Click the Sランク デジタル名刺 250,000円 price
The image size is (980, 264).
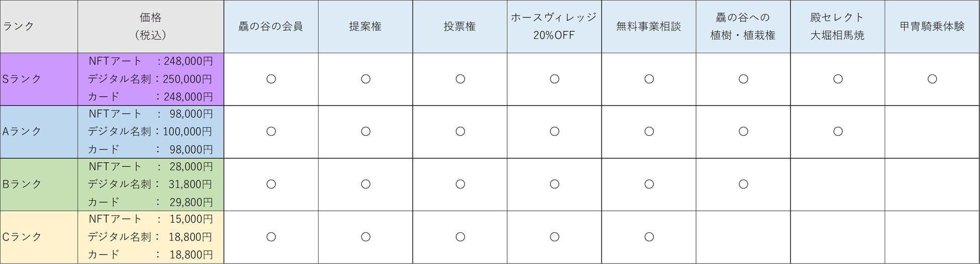coord(150,79)
